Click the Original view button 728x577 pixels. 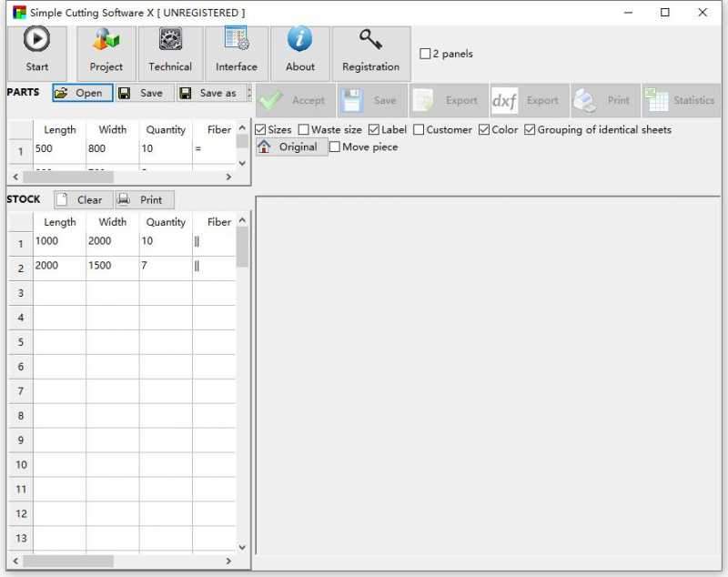289,147
